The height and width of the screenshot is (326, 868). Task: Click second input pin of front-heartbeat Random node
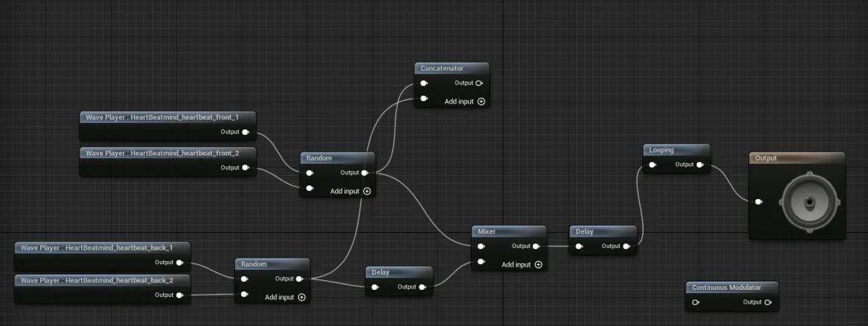point(309,188)
